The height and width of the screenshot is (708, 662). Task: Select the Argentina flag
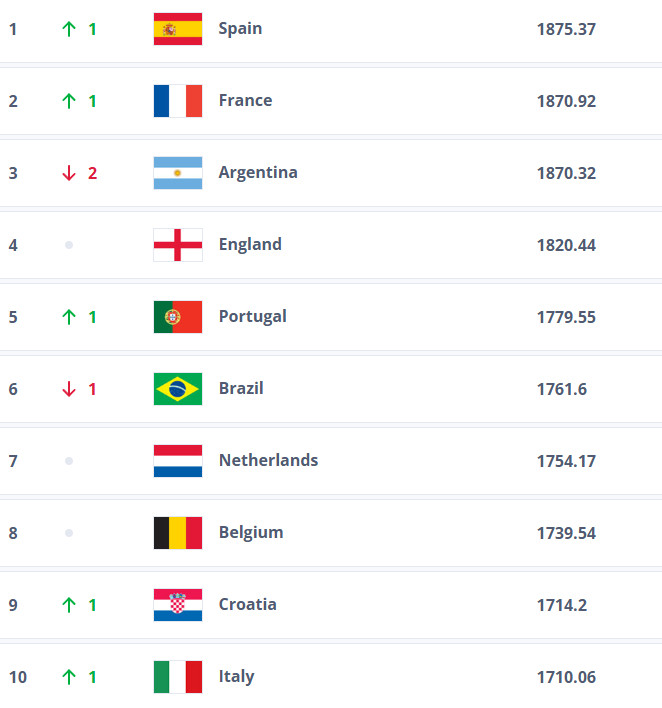click(178, 173)
